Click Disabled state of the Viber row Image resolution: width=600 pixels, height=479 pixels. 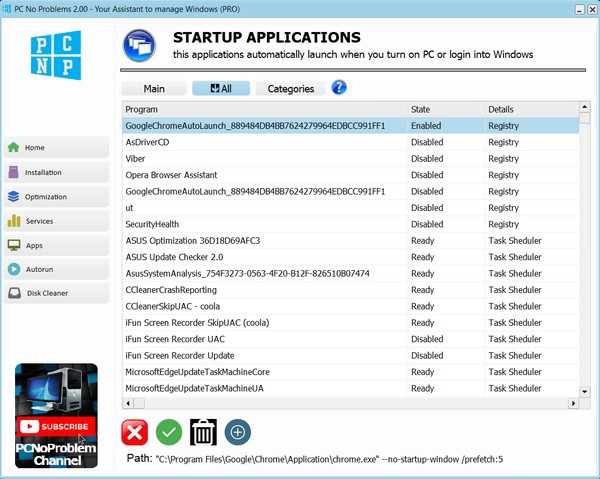(x=427, y=159)
